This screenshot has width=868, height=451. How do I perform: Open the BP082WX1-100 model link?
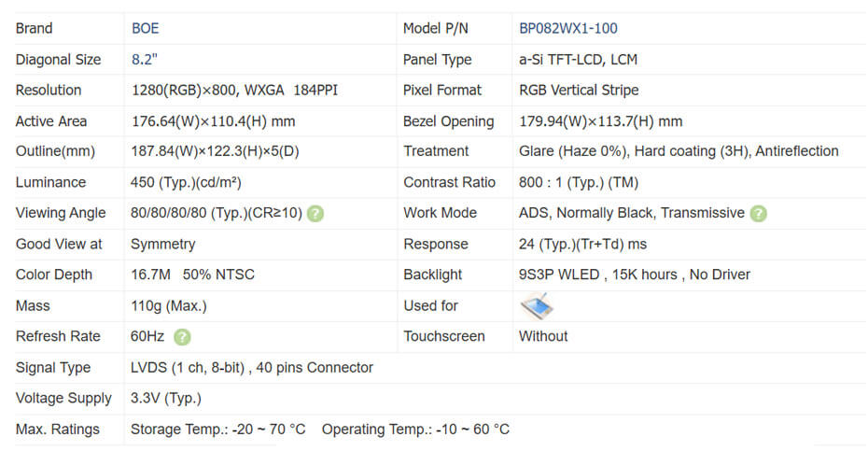[x=567, y=29]
